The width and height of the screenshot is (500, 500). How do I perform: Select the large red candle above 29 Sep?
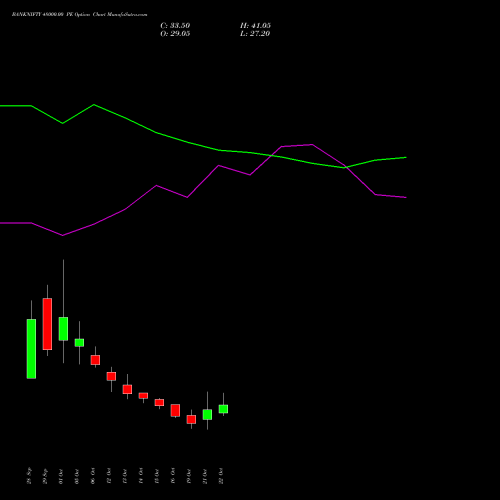[47, 324]
